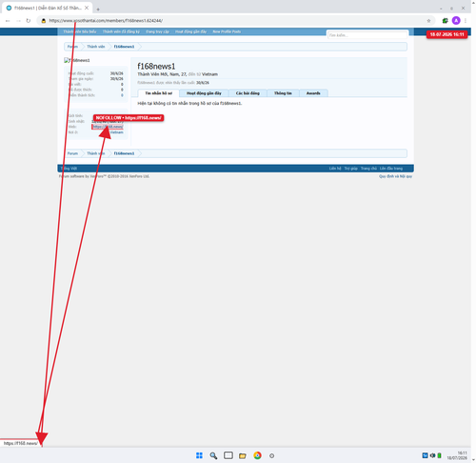Image resolution: width=476 pixels, height=463 pixels.
Task: Switch to the Thông tin tab
Action: [283, 93]
